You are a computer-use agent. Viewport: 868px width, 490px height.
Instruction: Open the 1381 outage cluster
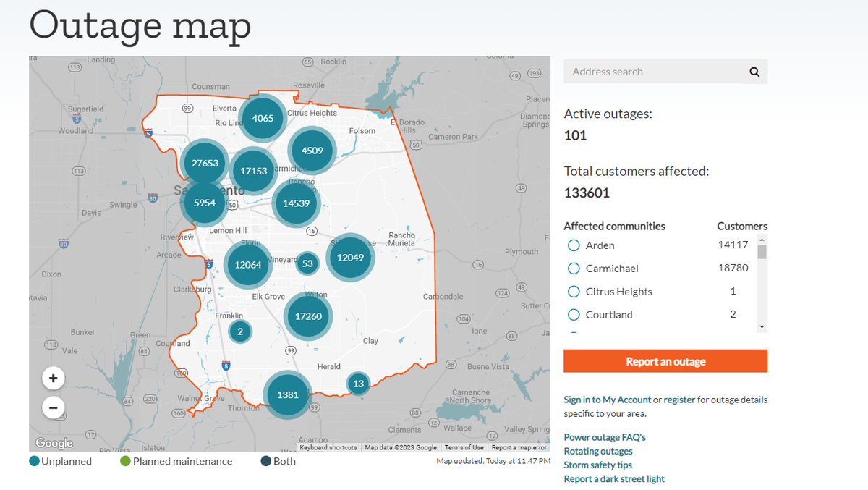point(288,394)
